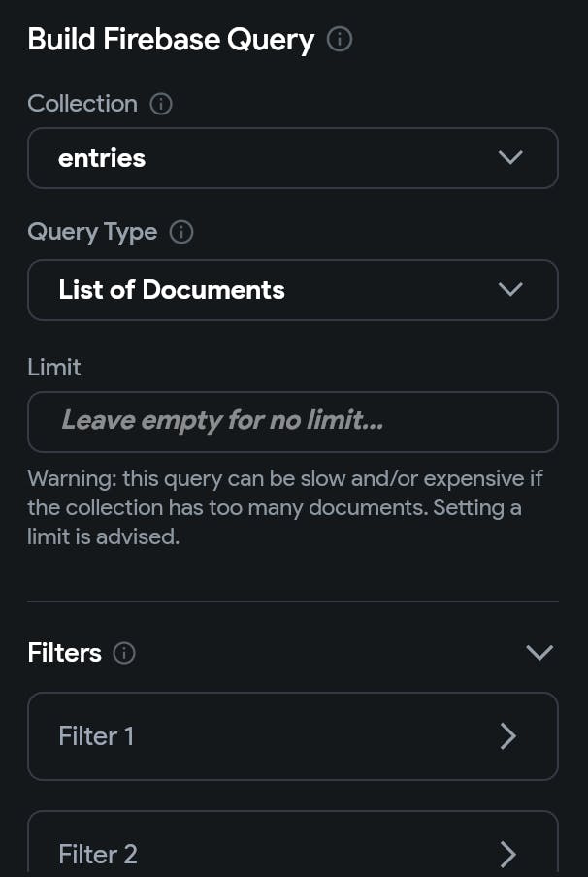The width and height of the screenshot is (588, 877).
Task: Click the down arrow in the entries dropdown
Action: 510,158
